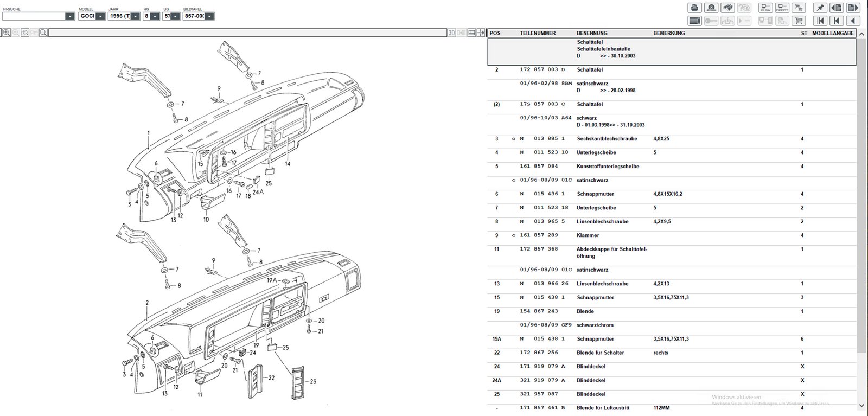Screen dimensions: 868x416
Task: Click the printer icon in the toolbar
Action: (x=694, y=8)
